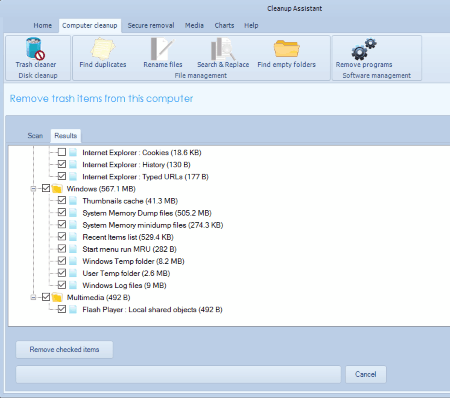This screenshot has width=450, height=398.
Task: Open the Help tab
Action: [x=251, y=25]
